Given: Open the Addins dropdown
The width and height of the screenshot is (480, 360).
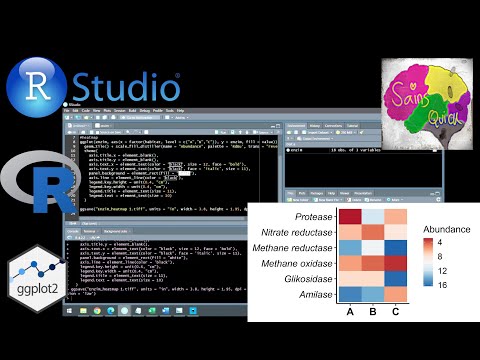Looking at the screenshot, I should point(182,117).
